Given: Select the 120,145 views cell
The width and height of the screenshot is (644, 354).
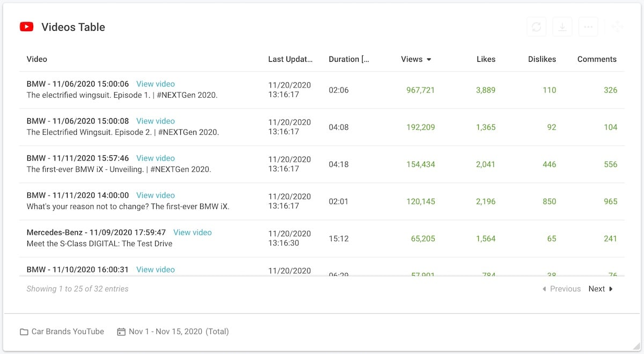Looking at the screenshot, I should tap(420, 201).
